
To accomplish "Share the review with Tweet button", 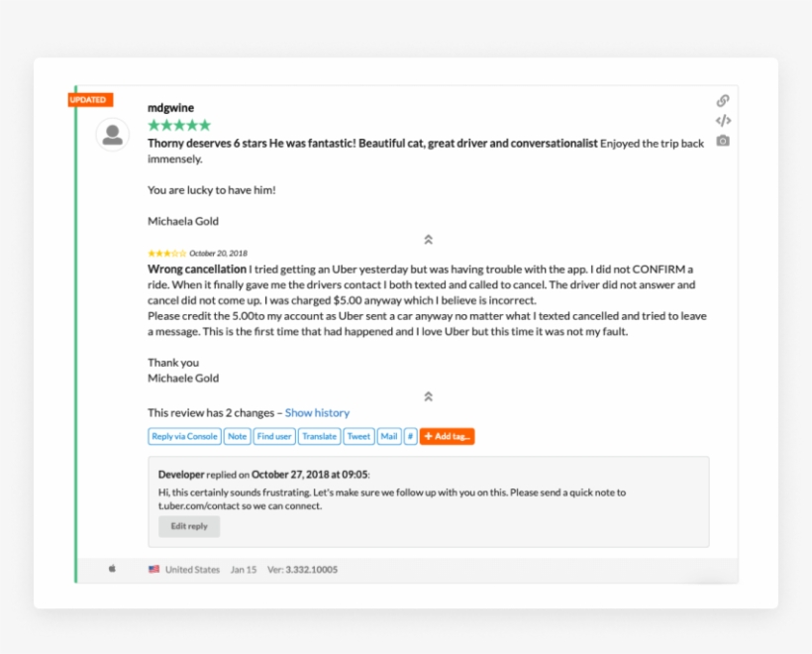I will [x=358, y=436].
